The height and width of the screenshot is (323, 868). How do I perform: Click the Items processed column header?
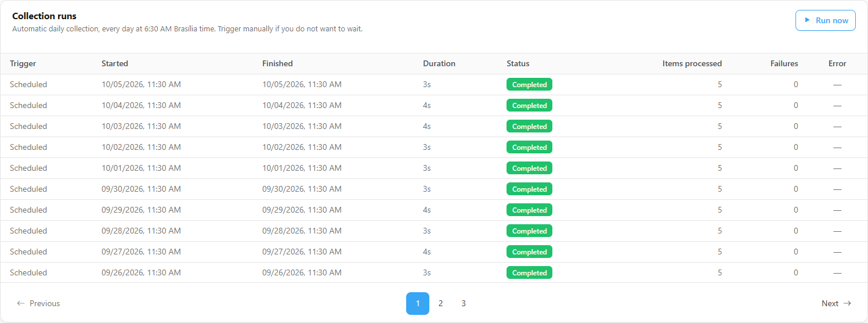coord(692,63)
